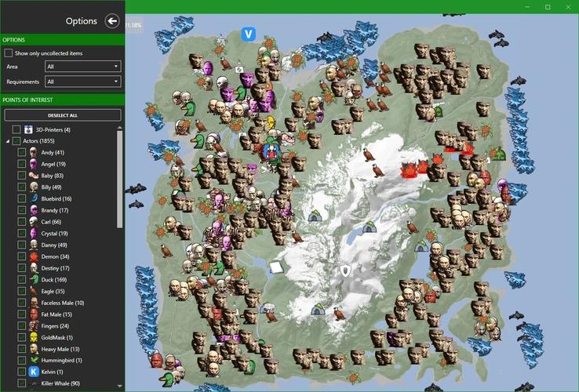Image resolution: width=579 pixels, height=392 pixels.
Task: Maximize the application window
Action: 547,6
